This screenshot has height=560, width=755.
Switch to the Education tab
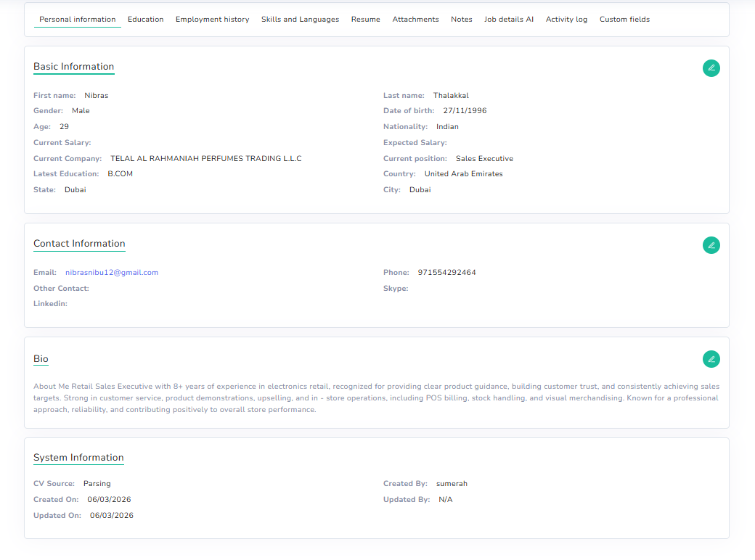[145, 19]
